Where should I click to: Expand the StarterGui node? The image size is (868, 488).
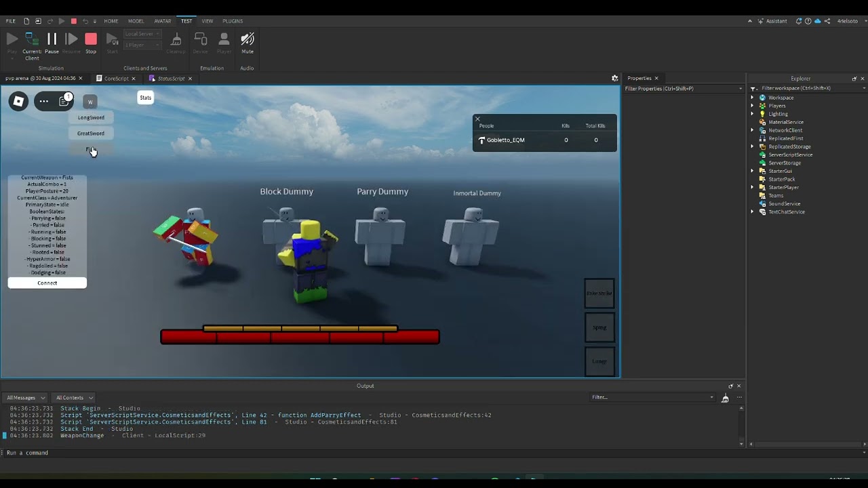coord(752,171)
